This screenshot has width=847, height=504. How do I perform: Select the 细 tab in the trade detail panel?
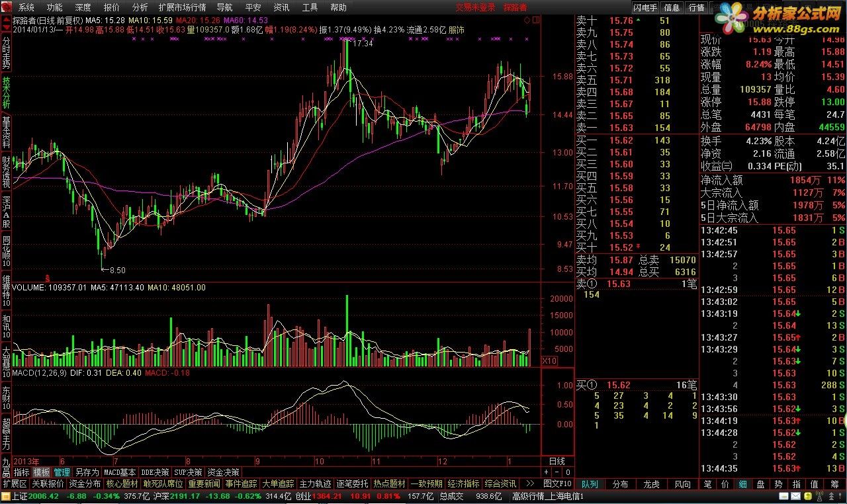coord(742,484)
